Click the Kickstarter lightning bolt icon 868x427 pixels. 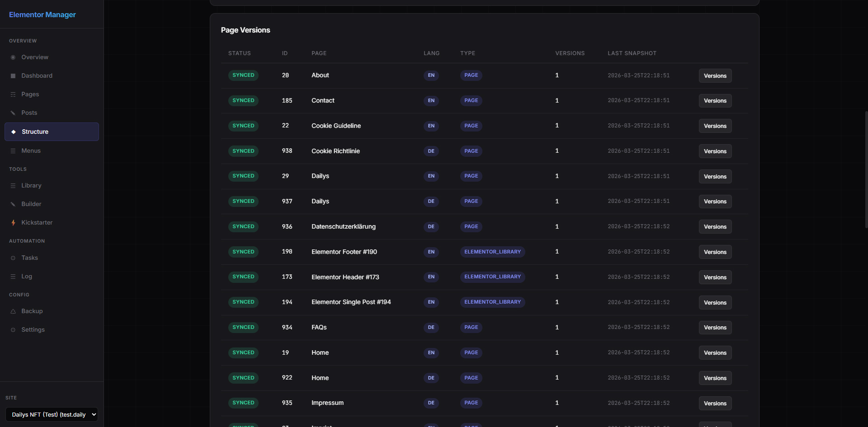click(13, 223)
